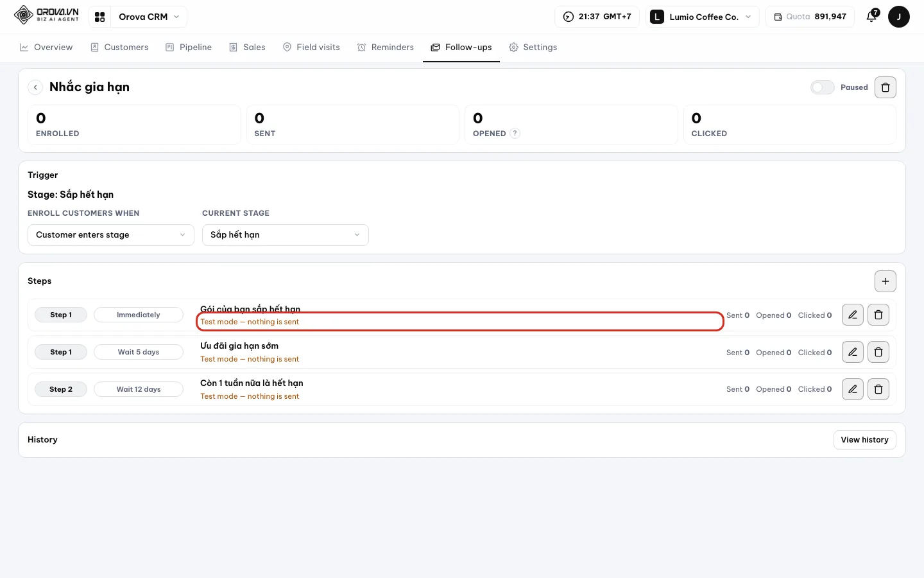
Task: Click the clock showing 21:37 GMT+7
Action: click(x=597, y=17)
